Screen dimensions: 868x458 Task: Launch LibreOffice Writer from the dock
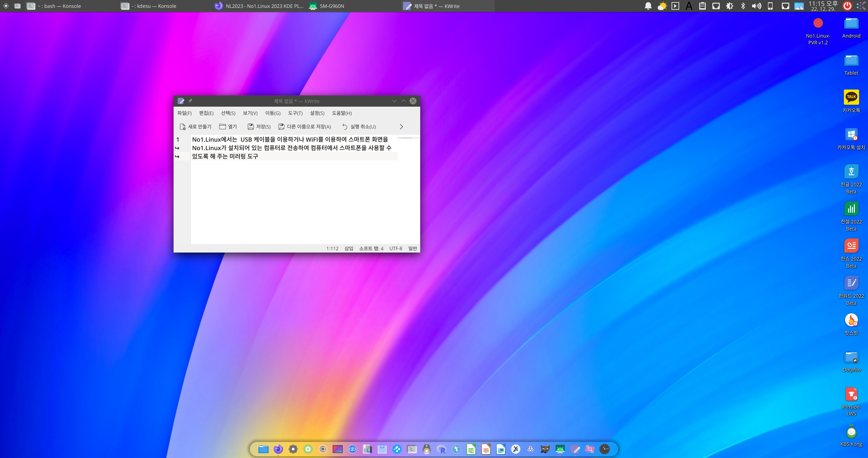tap(501, 449)
